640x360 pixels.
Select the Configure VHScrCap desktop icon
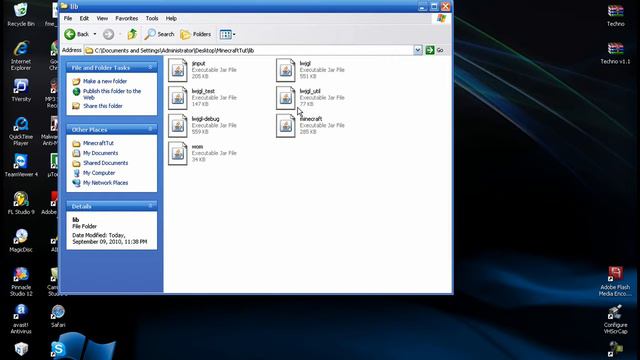[x=616, y=319]
